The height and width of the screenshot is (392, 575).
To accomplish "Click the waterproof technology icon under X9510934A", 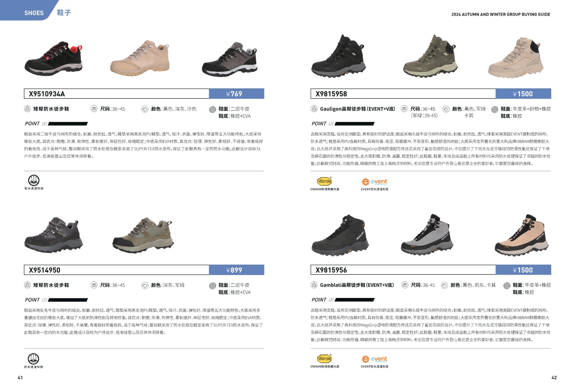I will [34, 180].
